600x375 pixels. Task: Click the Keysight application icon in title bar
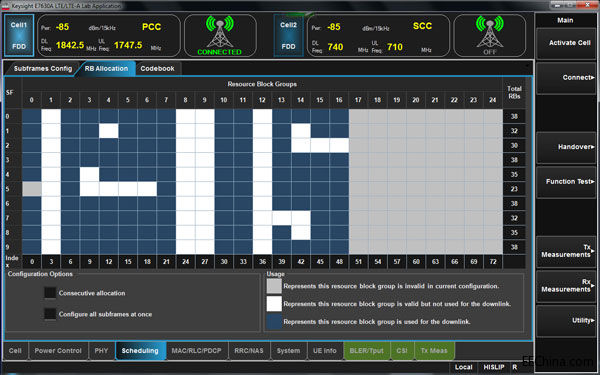pos(5,6)
